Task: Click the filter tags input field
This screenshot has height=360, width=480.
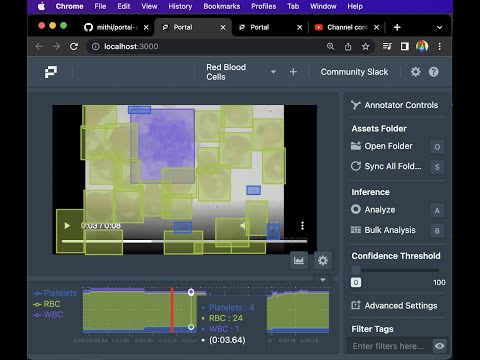Action: 389,346
